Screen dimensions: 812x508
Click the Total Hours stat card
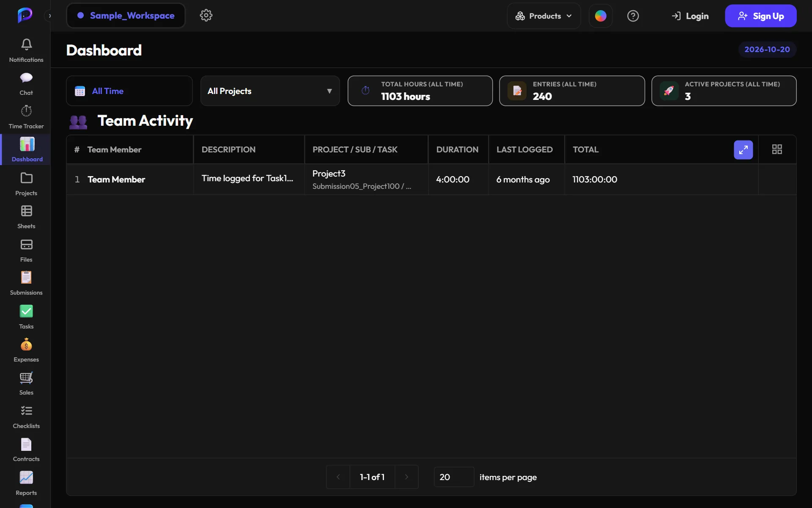(420, 91)
